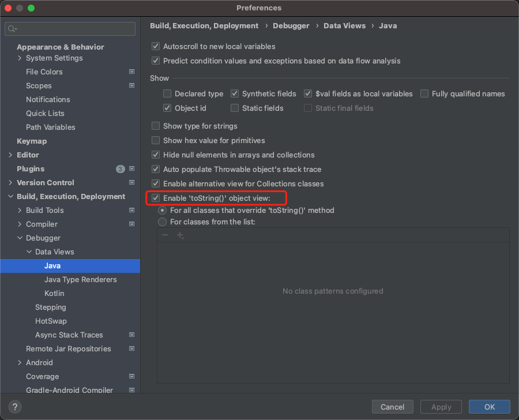Go to Debugger in the breadcrumb path
Image resolution: width=519 pixels, height=420 pixels.
pos(291,26)
